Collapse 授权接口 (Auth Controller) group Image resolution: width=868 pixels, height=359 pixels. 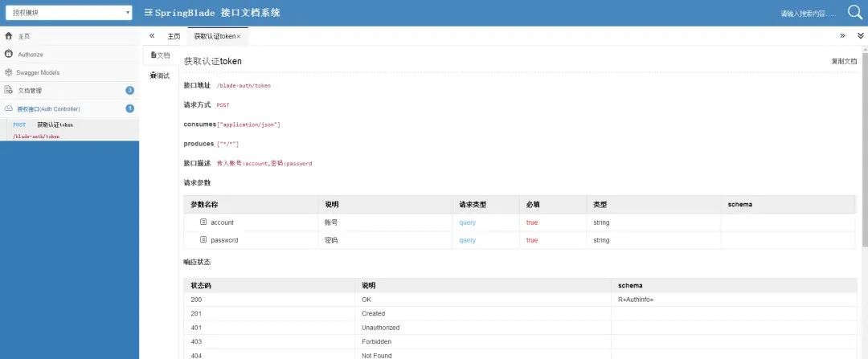69,108
